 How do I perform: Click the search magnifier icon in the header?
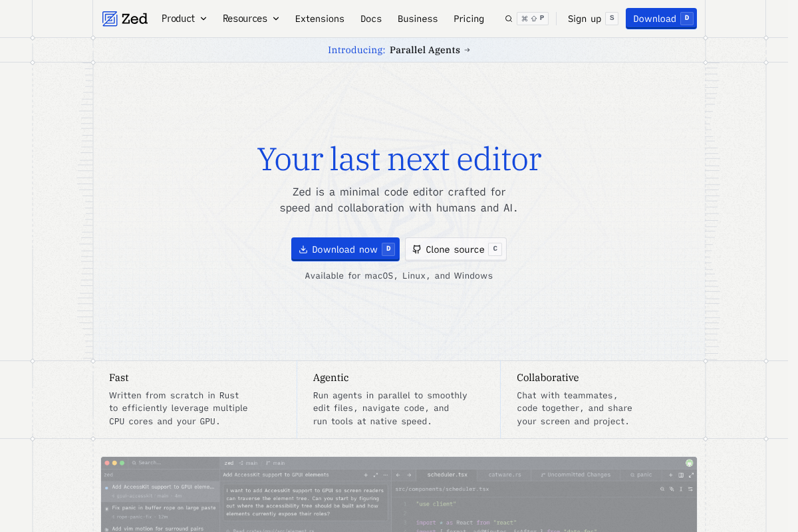tap(509, 19)
